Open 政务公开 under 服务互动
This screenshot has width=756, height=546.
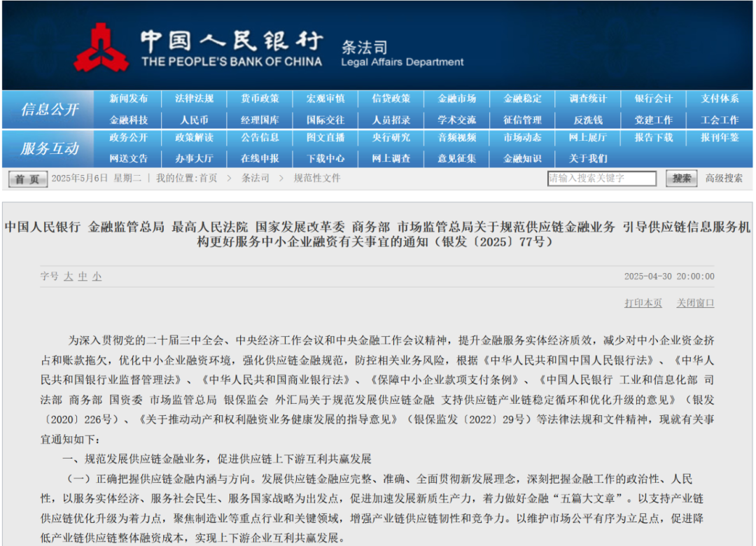coord(128,137)
